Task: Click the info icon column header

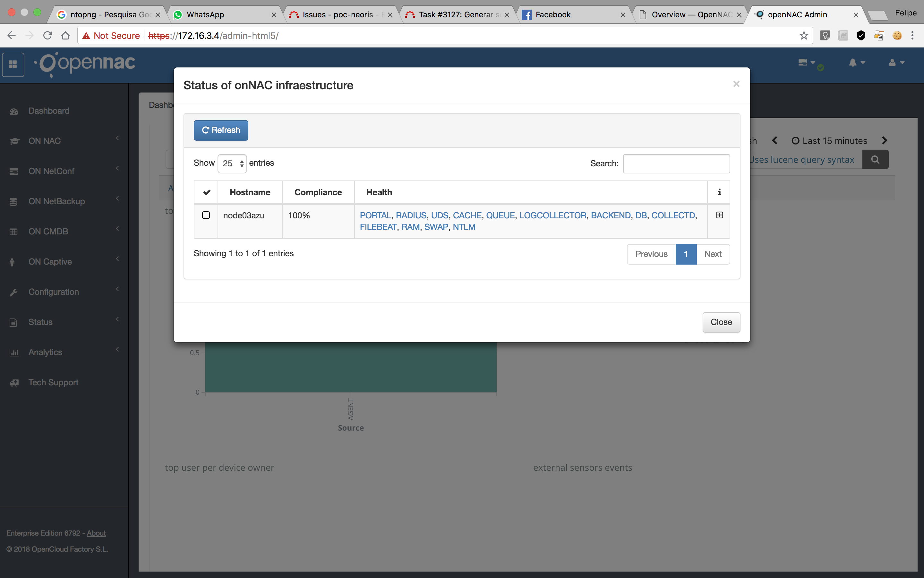Action: pos(719,192)
